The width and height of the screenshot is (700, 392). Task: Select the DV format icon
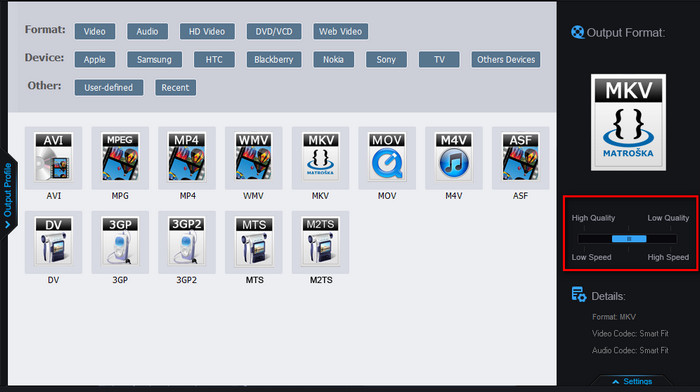click(x=53, y=242)
